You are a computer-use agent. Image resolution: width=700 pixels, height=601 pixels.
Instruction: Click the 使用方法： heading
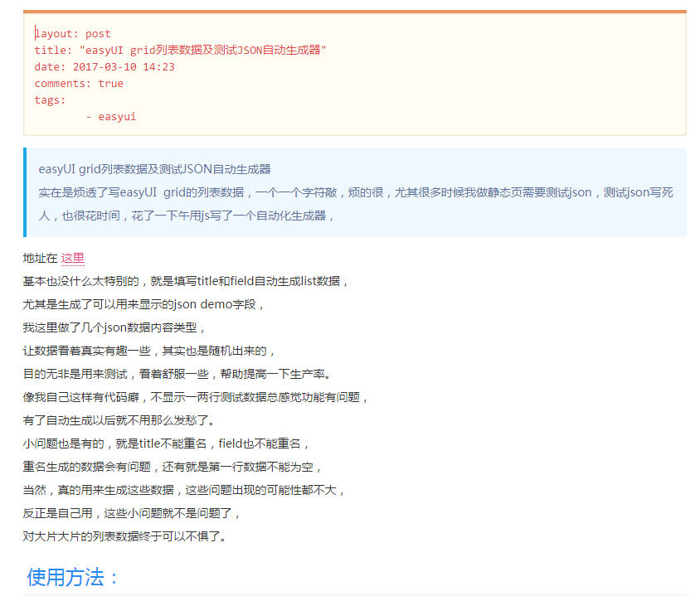[x=72, y=577]
